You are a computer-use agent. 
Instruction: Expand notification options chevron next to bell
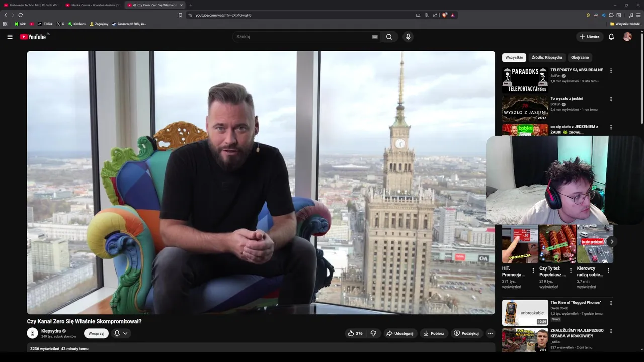click(125, 333)
